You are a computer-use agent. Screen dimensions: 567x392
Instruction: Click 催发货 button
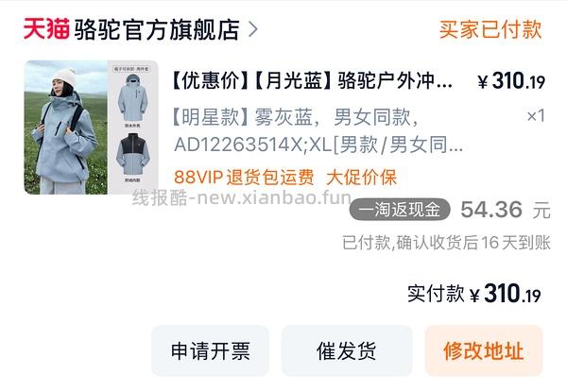pos(347,350)
